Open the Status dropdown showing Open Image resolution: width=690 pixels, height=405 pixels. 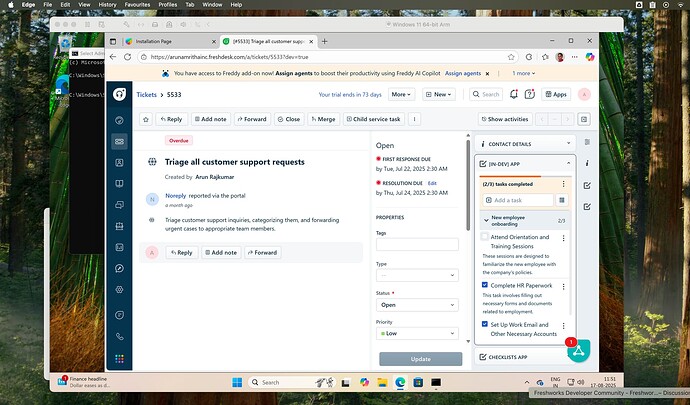[x=417, y=304]
